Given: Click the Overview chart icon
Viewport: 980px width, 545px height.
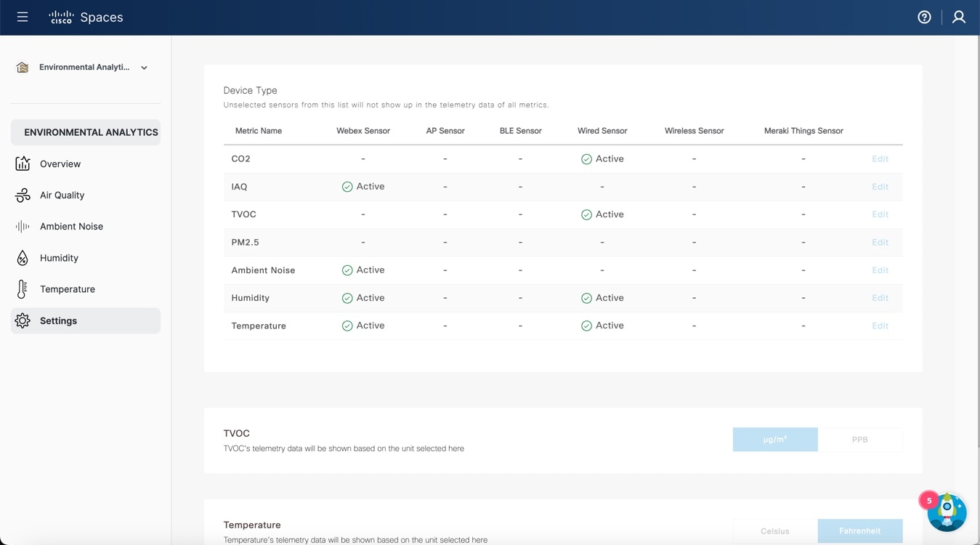Looking at the screenshot, I should [23, 163].
